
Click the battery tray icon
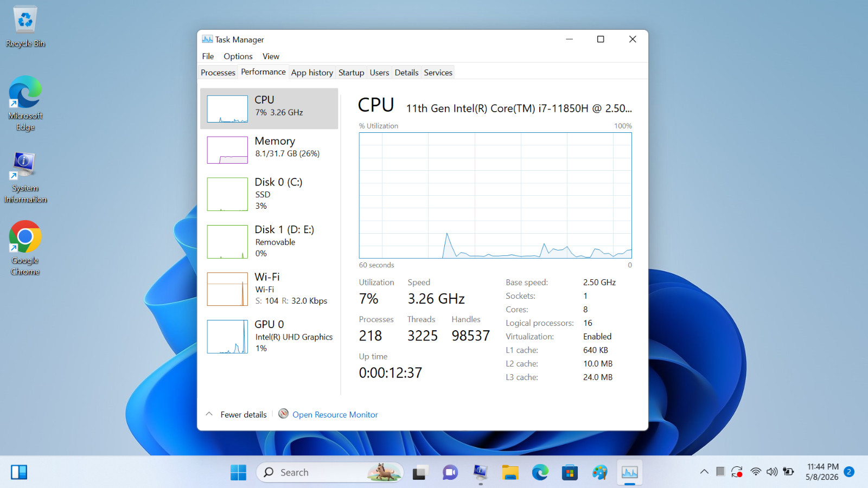pyautogui.click(x=789, y=472)
